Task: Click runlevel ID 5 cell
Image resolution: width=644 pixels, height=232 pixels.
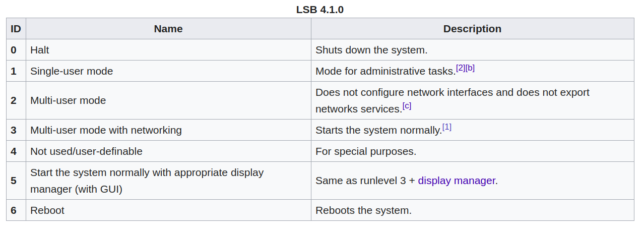Action: coord(16,181)
